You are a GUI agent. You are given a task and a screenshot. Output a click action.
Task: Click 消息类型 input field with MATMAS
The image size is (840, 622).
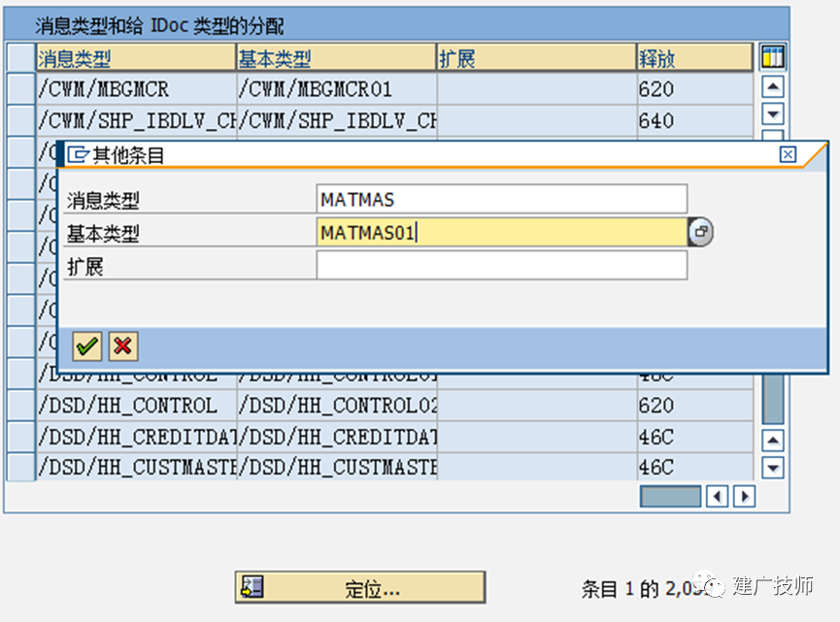[501, 199]
